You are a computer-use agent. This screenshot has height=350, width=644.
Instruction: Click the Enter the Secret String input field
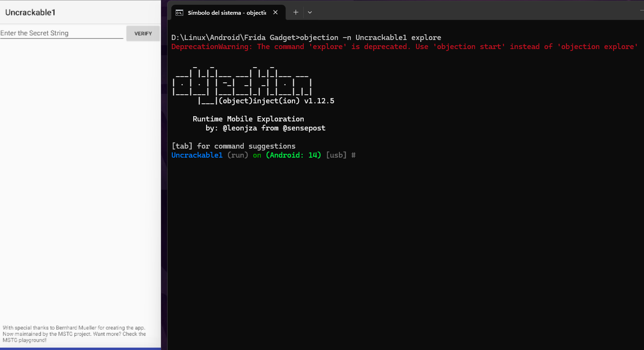pyautogui.click(x=62, y=33)
